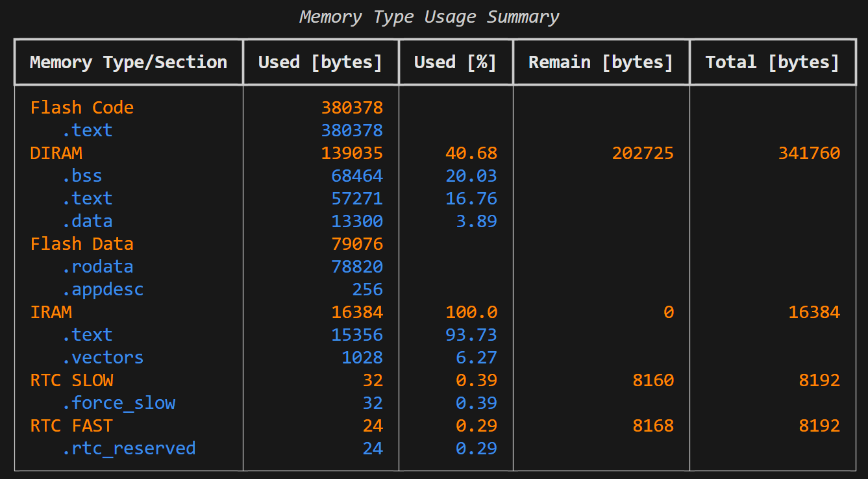The width and height of the screenshot is (868, 479).
Task: Select the ".force_slow" section label
Action: [118, 403]
